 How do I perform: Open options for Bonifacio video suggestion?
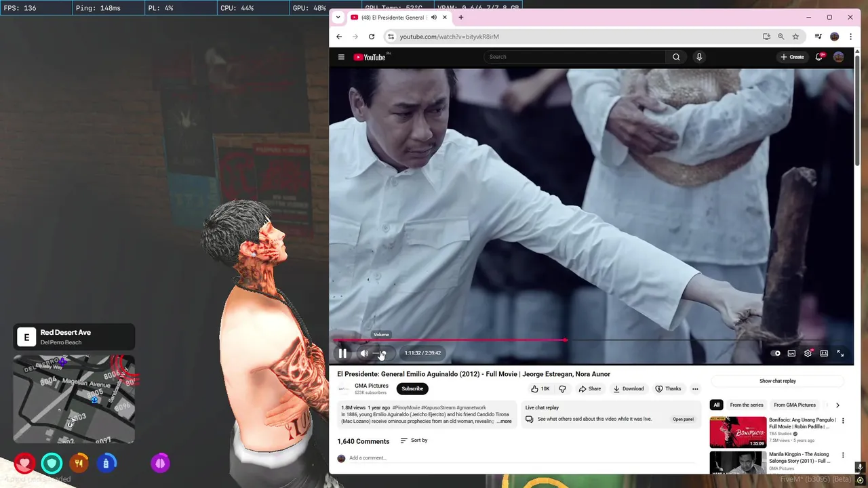click(843, 421)
